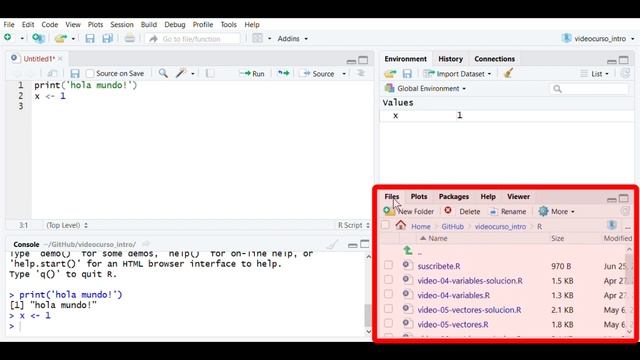Clear environment objects broom icon

click(x=508, y=73)
